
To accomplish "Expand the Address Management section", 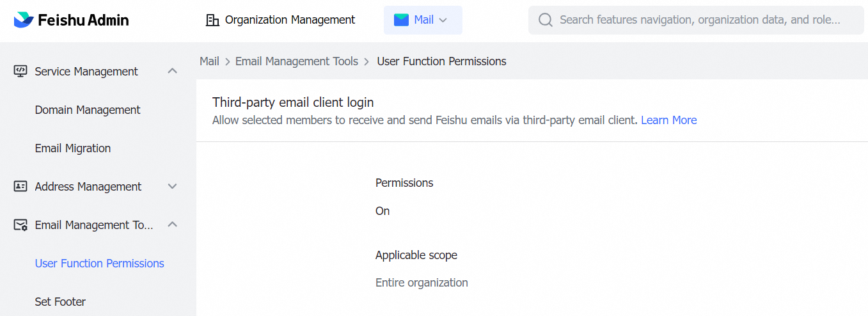I will point(172,186).
